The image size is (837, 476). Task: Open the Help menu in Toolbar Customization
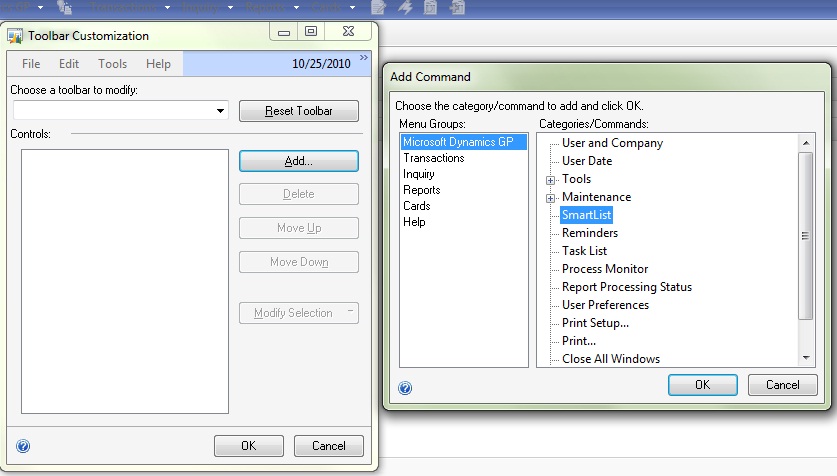pos(159,64)
